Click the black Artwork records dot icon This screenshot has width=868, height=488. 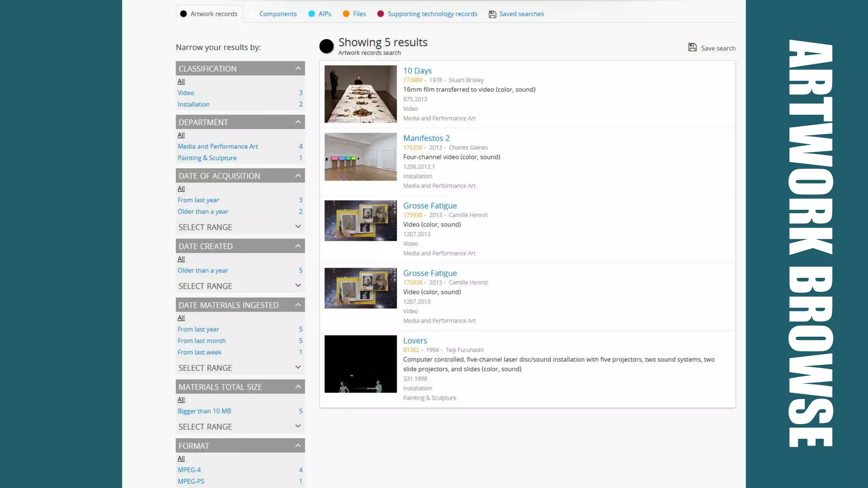pos(183,14)
